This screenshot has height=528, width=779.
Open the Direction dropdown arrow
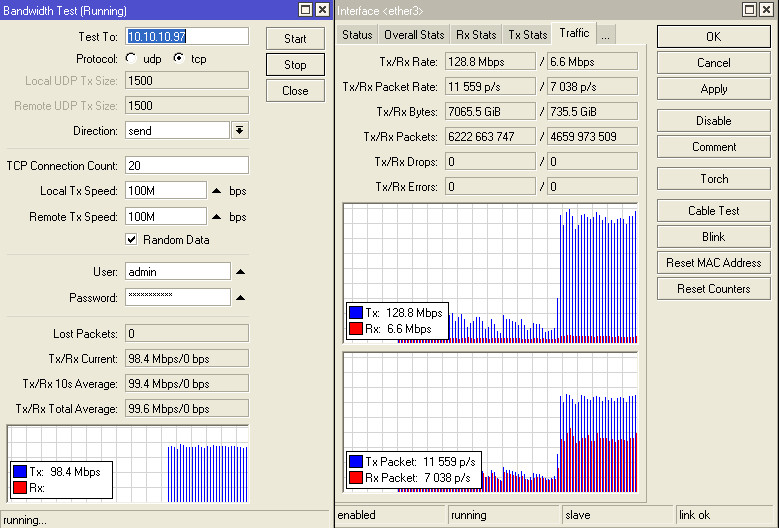(x=240, y=131)
